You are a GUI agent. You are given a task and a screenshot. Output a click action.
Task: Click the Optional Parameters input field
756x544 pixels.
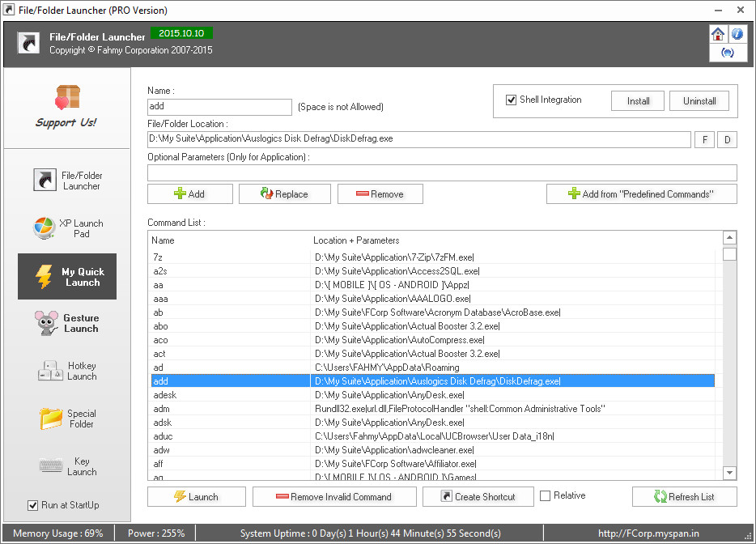442,172
